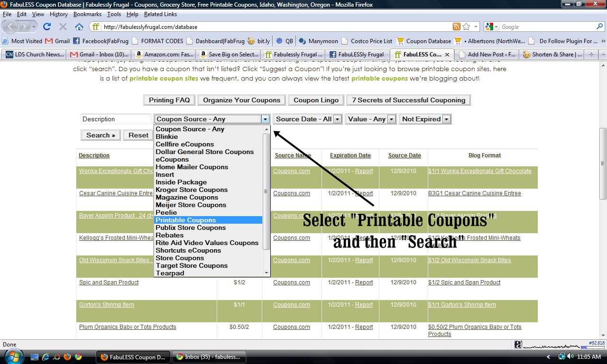This screenshot has height=364, width=607.
Task: Click Report link in Cesar Canine row
Action: (x=364, y=193)
